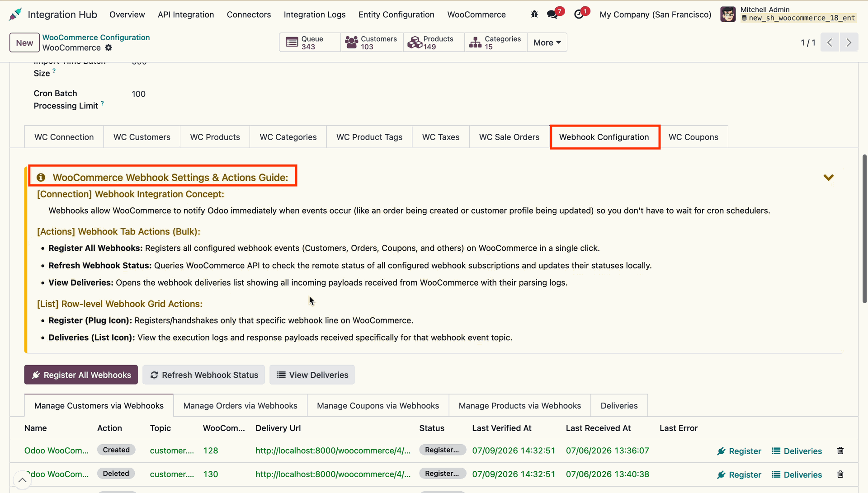Switch to WC Coupons tab
This screenshot has height=493, width=868.
pos(693,137)
